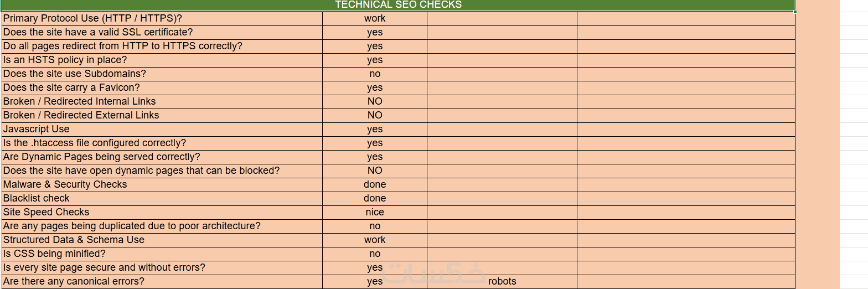Select the answer cell for valid SSL certificate
This screenshot has width=868, height=289.
375,32
